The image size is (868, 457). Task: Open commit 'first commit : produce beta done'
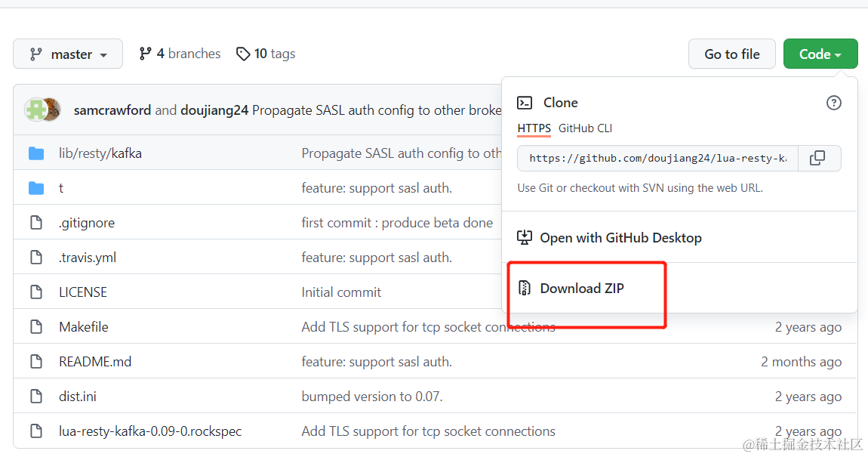pos(397,223)
